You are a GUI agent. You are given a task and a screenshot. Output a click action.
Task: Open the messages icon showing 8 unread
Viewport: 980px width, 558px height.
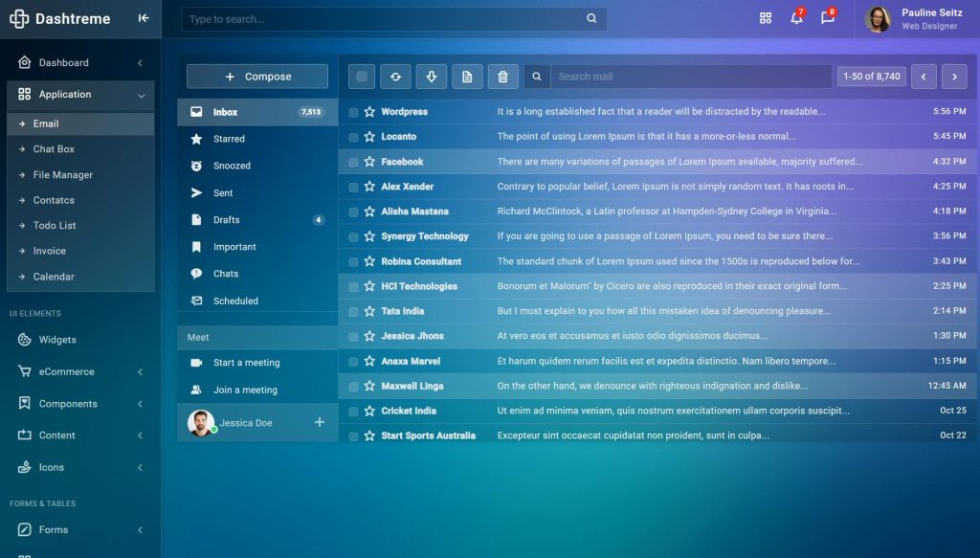click(x=828, y=18)
